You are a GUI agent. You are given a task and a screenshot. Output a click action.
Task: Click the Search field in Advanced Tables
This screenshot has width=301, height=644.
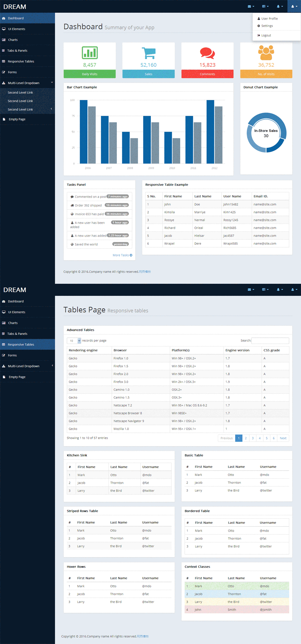tap(270, 341)
